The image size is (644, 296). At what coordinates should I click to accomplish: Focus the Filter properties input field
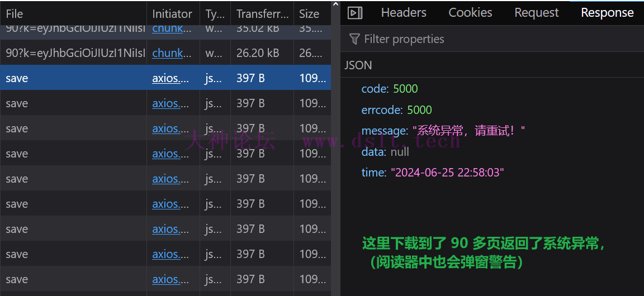point(447,39)
